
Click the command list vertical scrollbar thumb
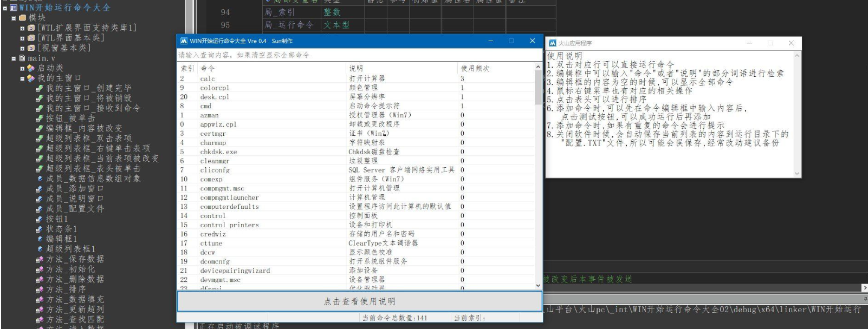(x=538, y=87)
